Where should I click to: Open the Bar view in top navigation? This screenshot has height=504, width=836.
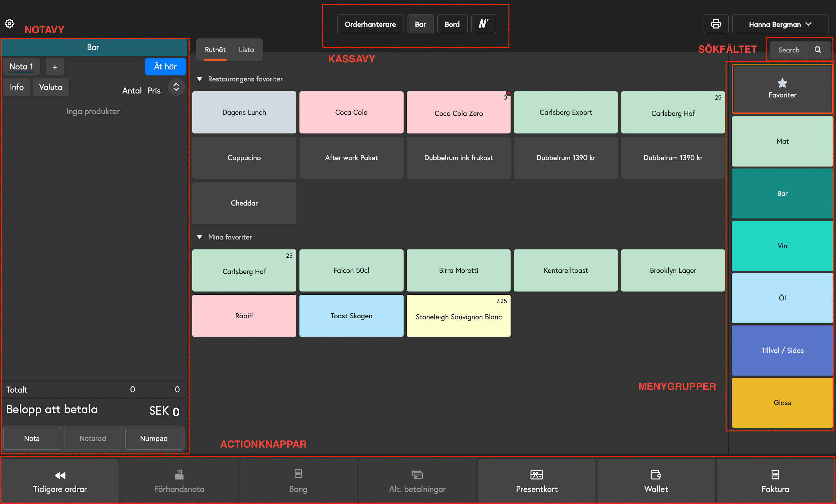tap(420, 24)
